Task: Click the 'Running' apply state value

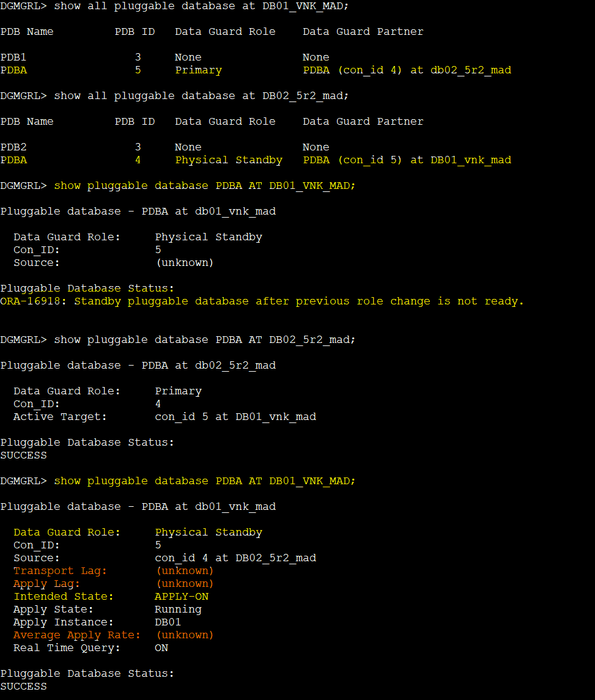Action: coord(178,610)
